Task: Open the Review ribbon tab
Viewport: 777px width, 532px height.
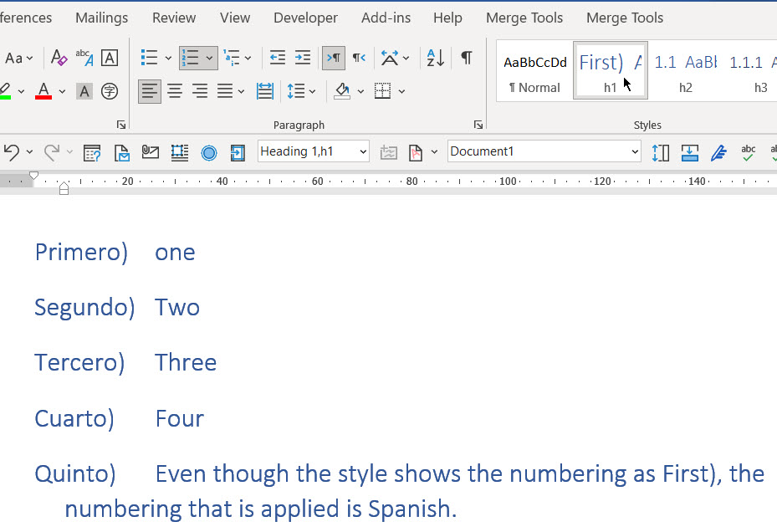Action: [173, 17]
